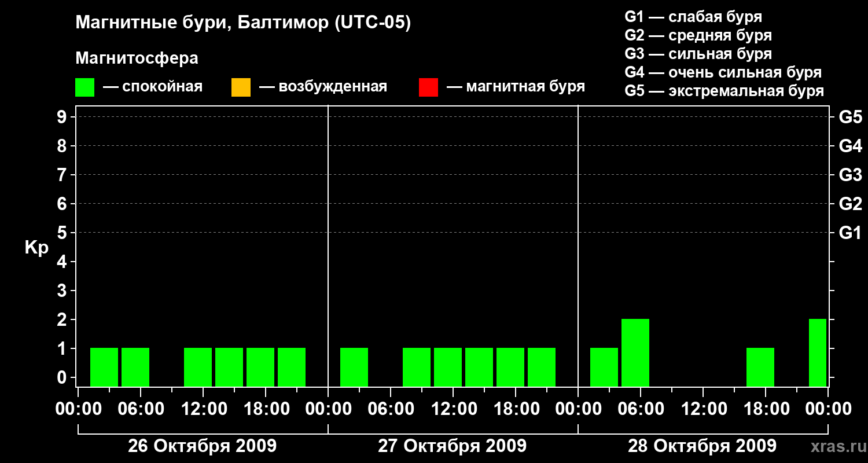The height and width of the screenshot is (463, 868).
Task: Click the 'Kp' axis title
Action: [36, 248]
